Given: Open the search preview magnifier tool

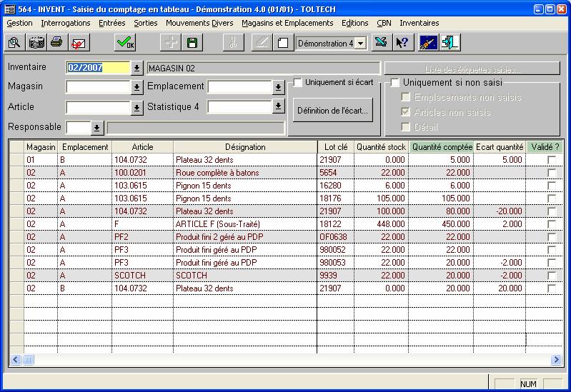Looking at the screenshot, I should (14, 43).
